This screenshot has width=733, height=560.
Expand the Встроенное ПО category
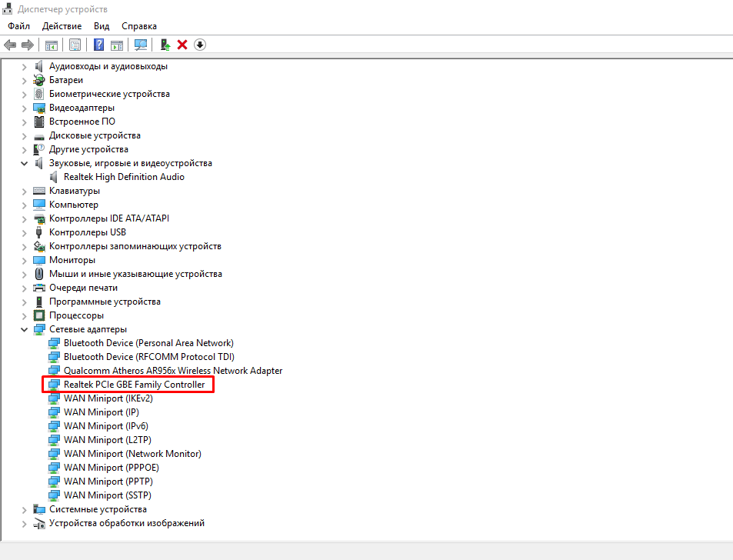(x=25, y=122)
